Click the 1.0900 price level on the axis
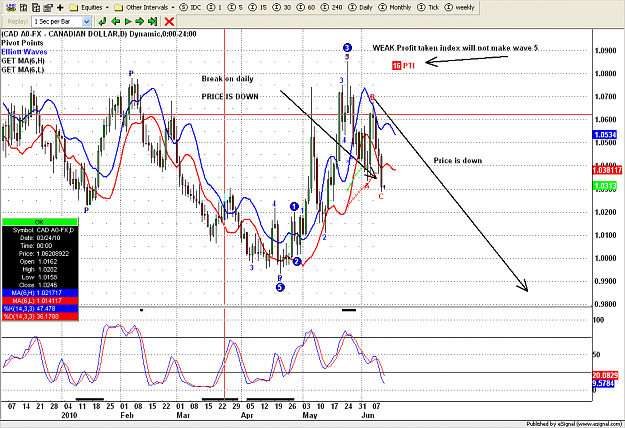 [605, 51]
